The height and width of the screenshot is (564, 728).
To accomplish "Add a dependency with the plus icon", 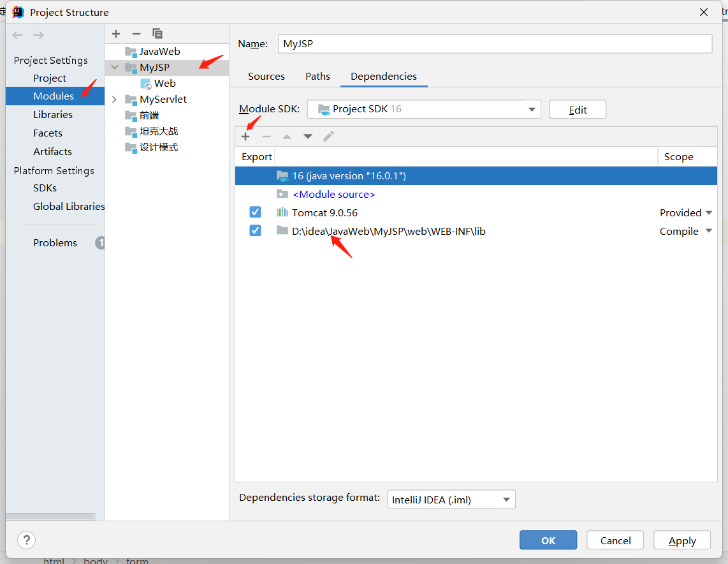I will 245,137.
